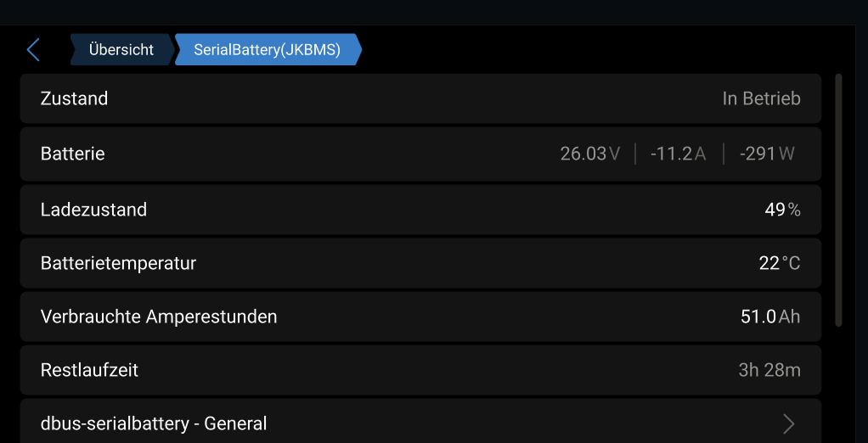Open the Übersicht breadcrumb
Image resolution: width=868 pixels, height=443 pixels.
(121, 50)
